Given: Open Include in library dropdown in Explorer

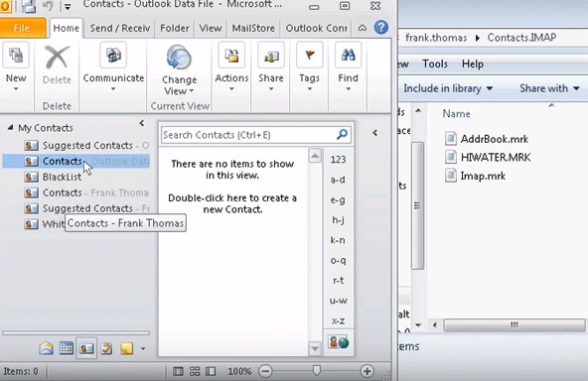Looking at the screenshot, I should (448, 88).
